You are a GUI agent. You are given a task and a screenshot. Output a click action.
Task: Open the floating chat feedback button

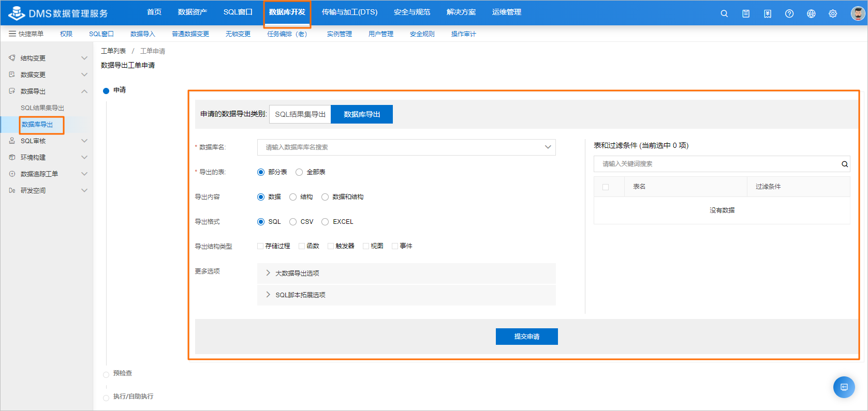coord(844,387)
